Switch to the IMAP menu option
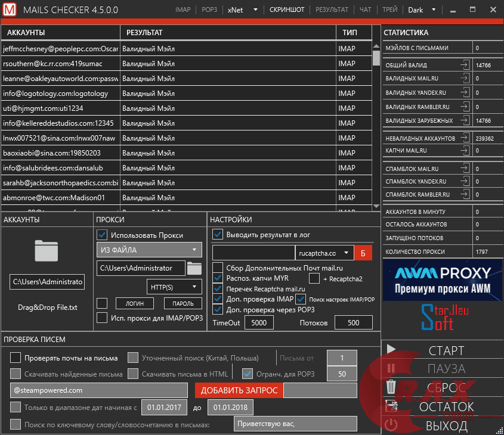504x435 pixels. [183, 10]
